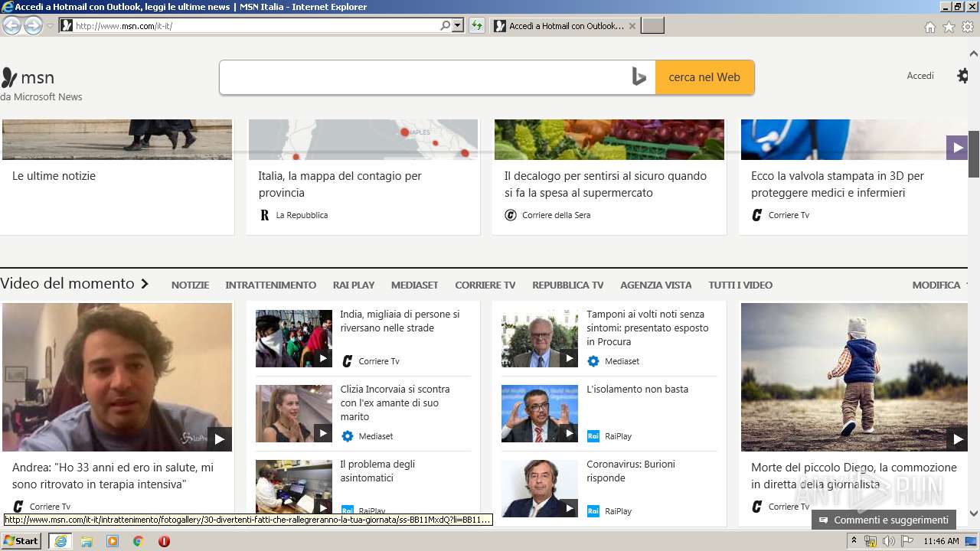The height and width of the screenshot is (551, 980).
Task: Play Tamponi ai volti noti thumbnail
Action: 540,338
